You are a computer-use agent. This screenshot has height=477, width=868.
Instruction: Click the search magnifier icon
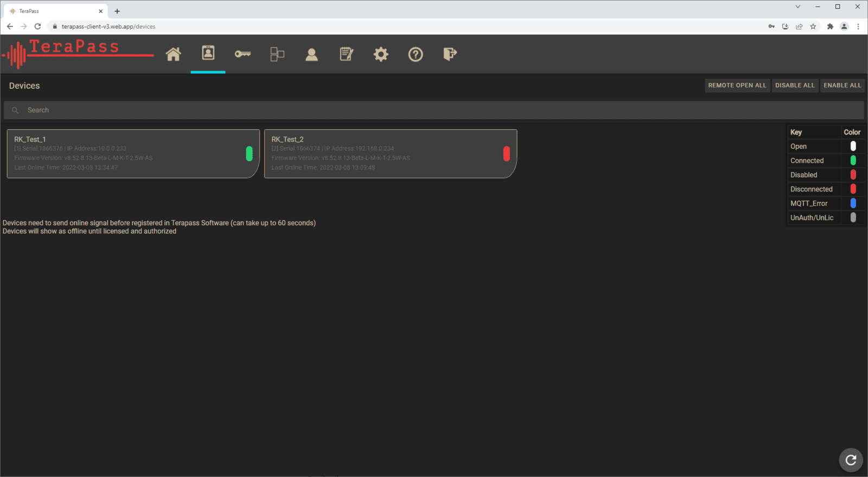pyautogui.click(x=15, y=110)
